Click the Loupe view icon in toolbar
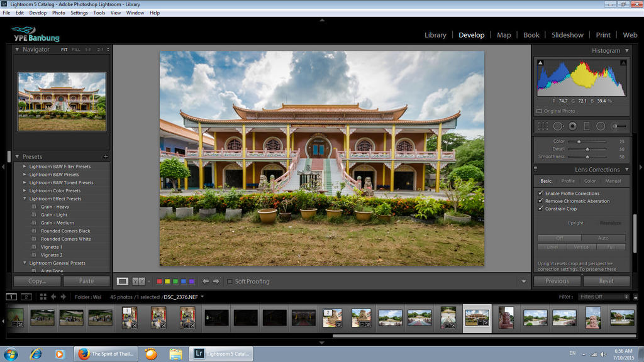644x362 pixels. pos(123,282)
